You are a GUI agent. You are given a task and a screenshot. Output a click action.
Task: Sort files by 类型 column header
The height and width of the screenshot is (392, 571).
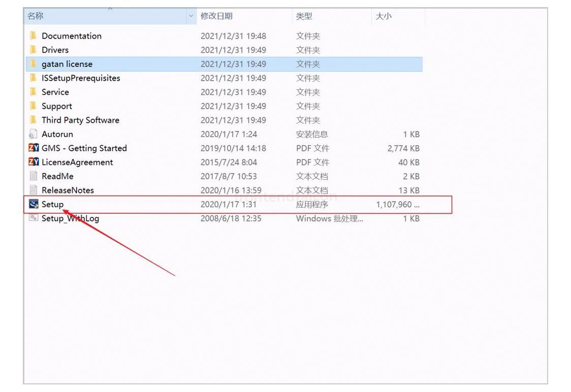(332, 16)
